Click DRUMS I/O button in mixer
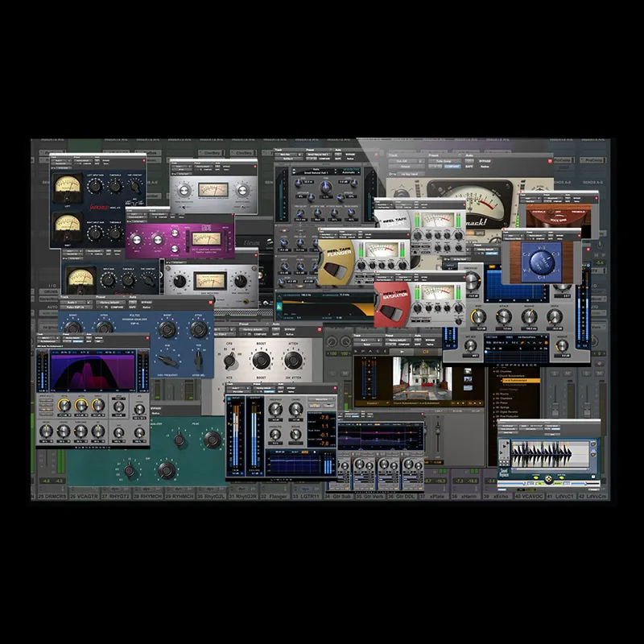The height and width of the screenshot is (644, 644). click(x=48, y=291)
